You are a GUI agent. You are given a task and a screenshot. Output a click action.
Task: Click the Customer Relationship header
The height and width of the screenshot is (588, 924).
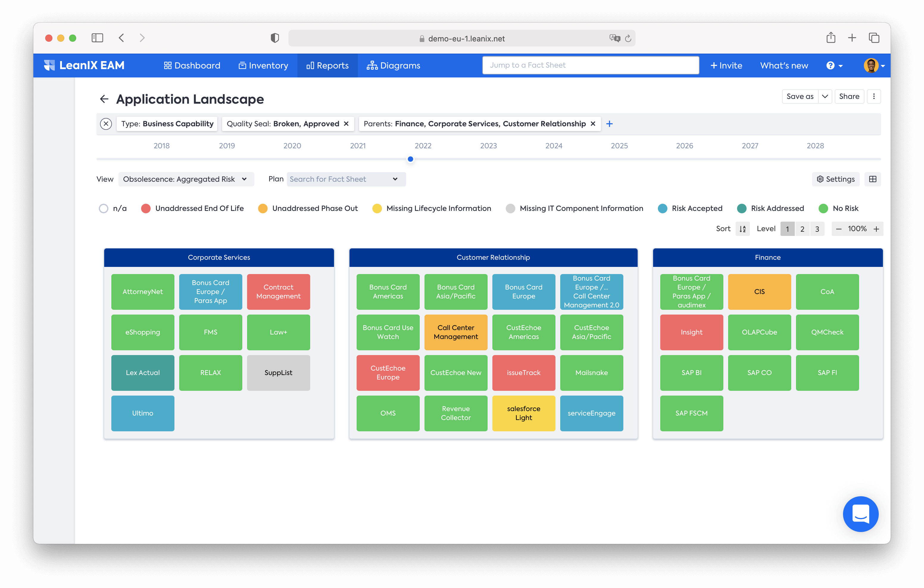493,257
